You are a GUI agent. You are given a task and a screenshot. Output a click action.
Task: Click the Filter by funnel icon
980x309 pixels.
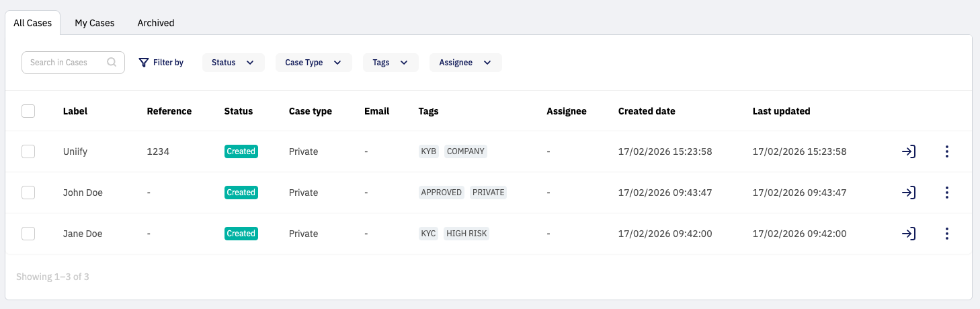[143, 63]
